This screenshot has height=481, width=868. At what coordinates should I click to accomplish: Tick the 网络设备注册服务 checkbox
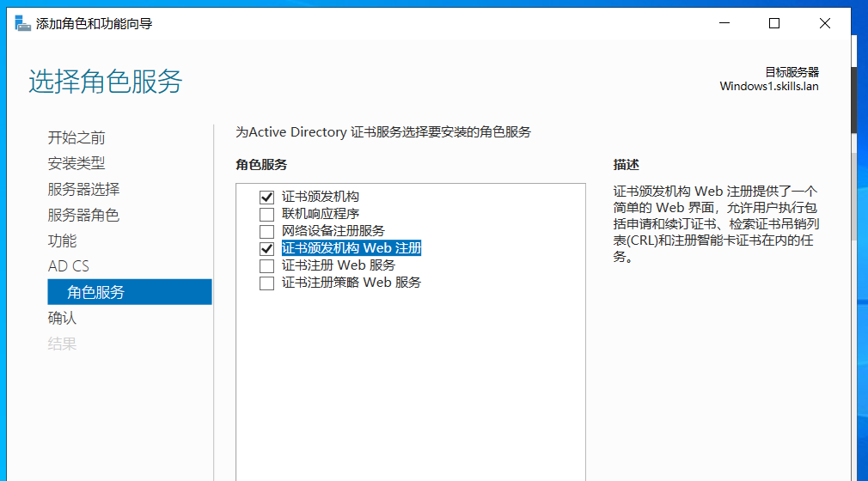[266, 231]
